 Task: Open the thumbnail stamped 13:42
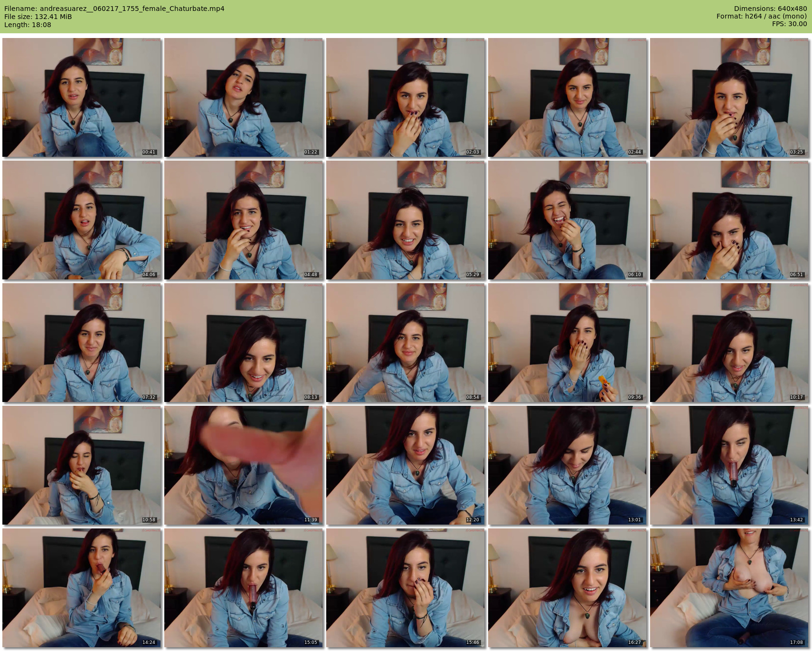click(729, 465)
